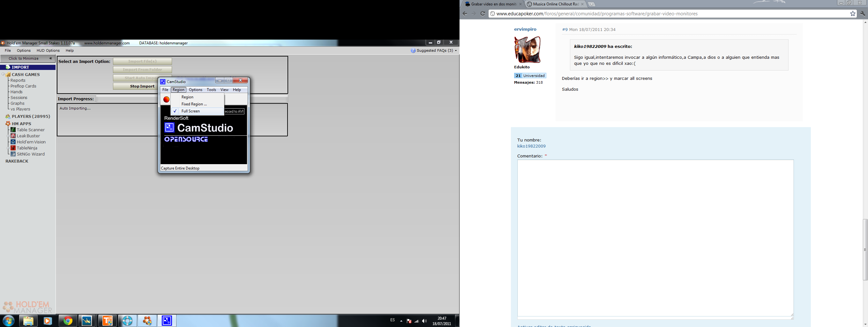Switch to Google Chrome in the taskbar

pyautogui.click(x=68, y=321)
